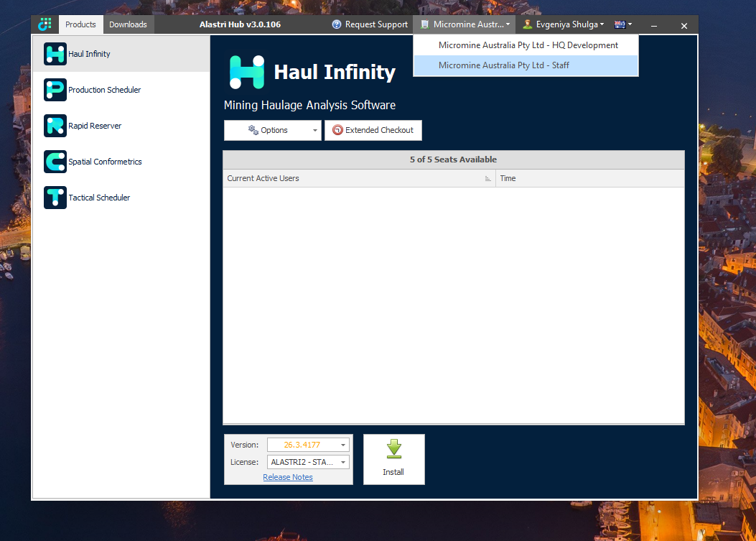
Task: Click the Install button
Action: click(394, 459)
